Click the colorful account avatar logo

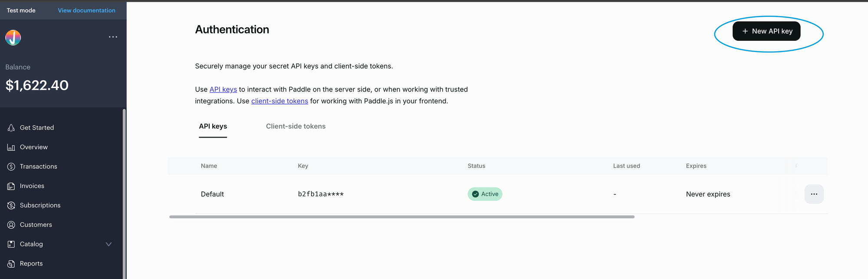coord(13,38)
